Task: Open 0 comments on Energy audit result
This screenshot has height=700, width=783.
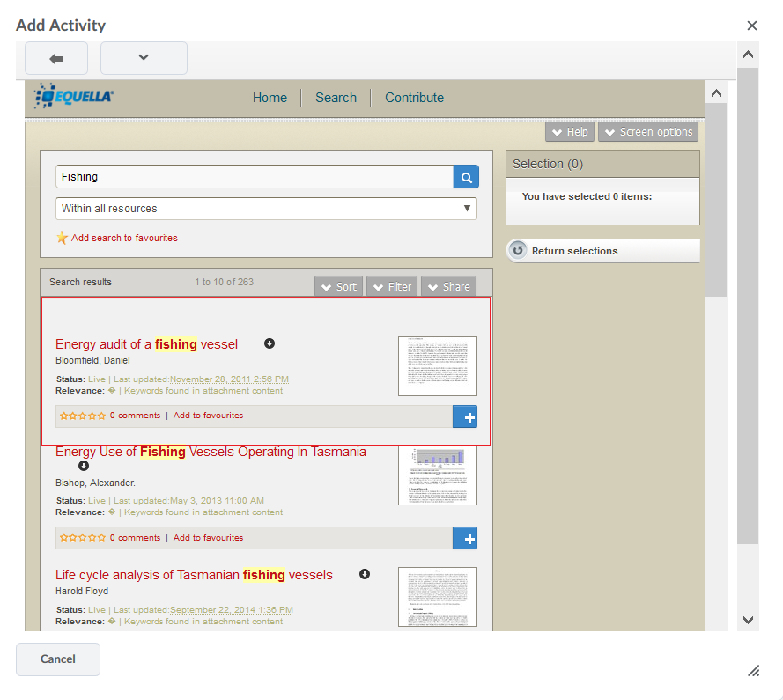Action: tap(135, 416)
